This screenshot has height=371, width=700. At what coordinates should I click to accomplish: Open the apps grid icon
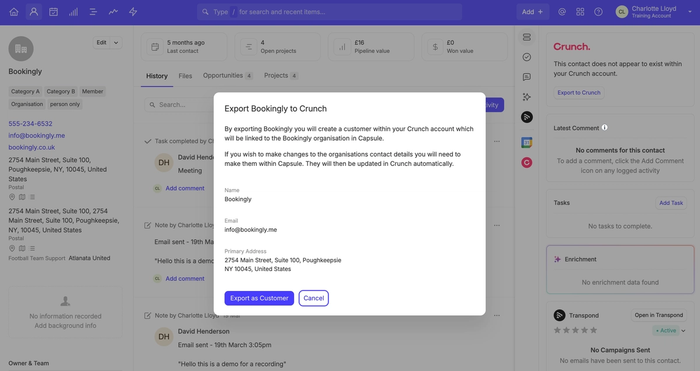580,12
